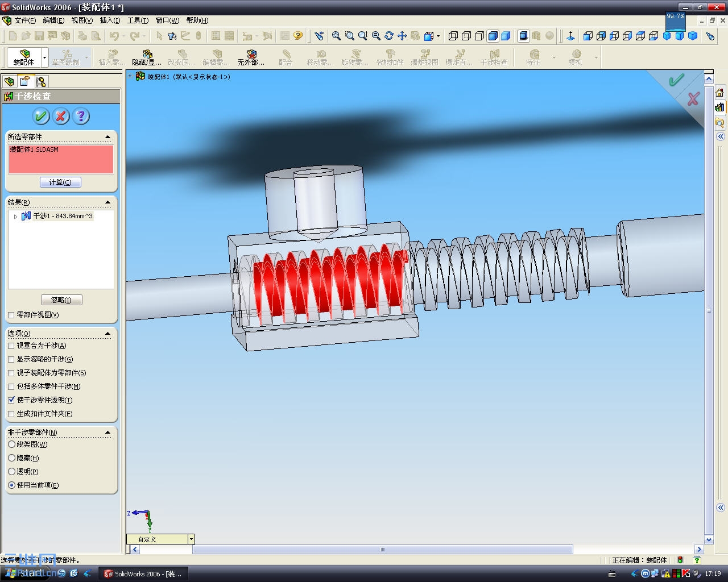The width and height of the screenshot is (728, 582).
Task: Switch to ConfigurationManager tab
Action: coord(40,81)
